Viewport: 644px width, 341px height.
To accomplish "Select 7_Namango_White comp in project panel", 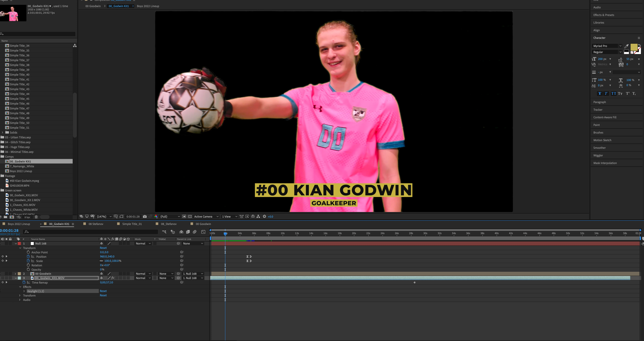I will click(22, 166).
